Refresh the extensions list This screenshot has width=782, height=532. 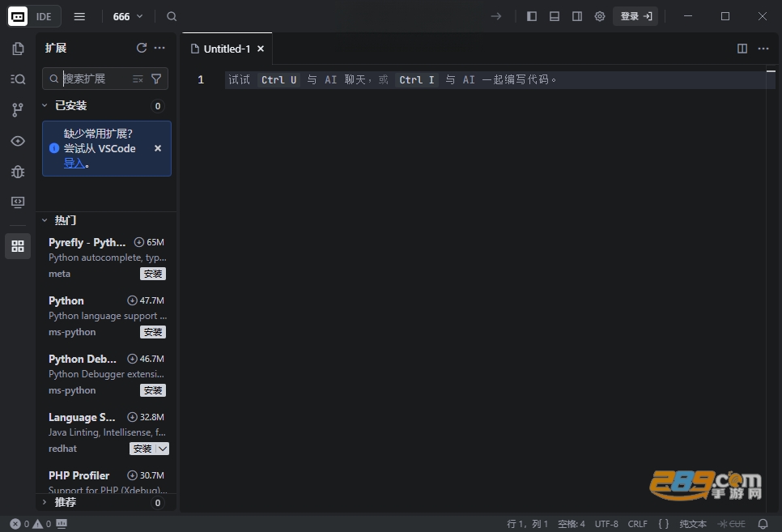pos(142,48)
